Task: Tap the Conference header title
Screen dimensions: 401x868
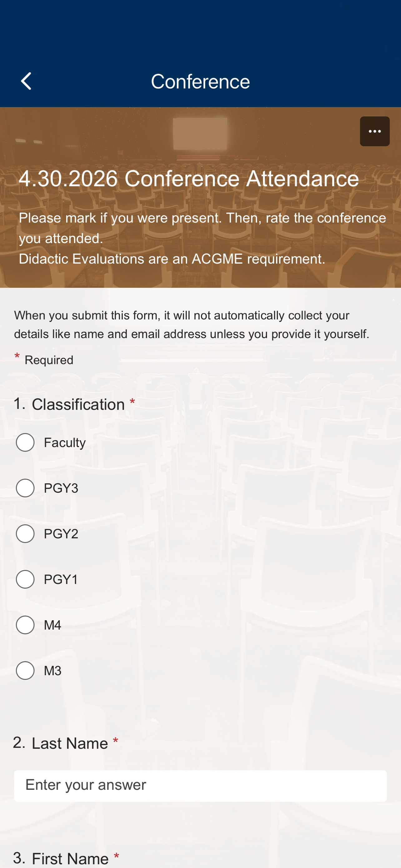Action: click(200, 82)
